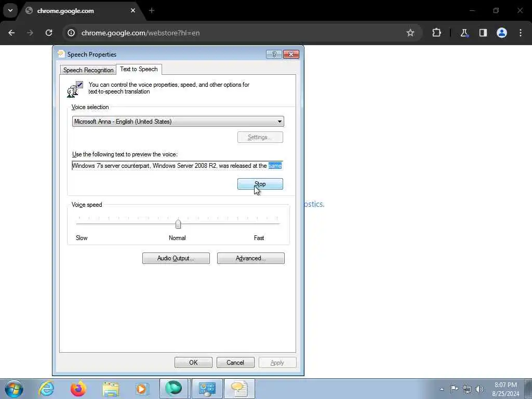Open the Chrome Extensions puzzle icon

click(436, 33)
